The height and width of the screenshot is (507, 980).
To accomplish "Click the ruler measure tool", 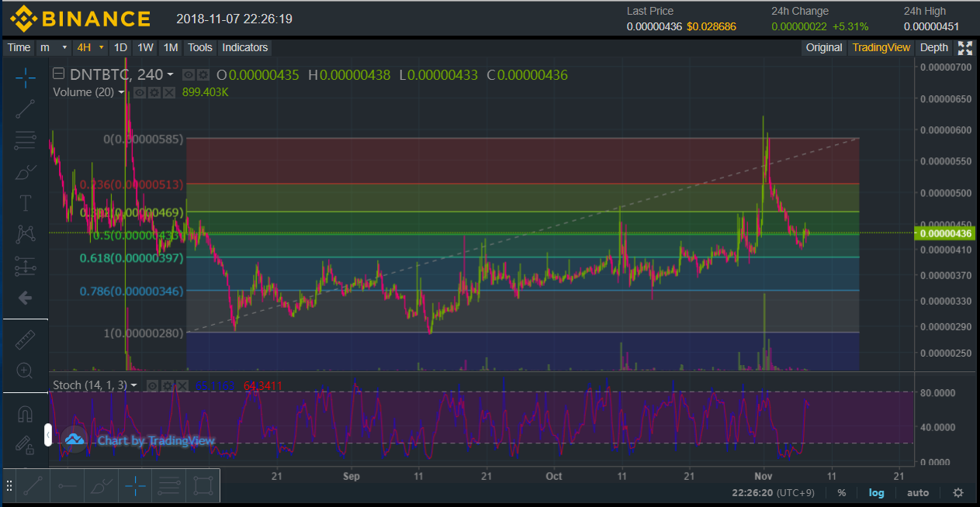I will point(25,339).
